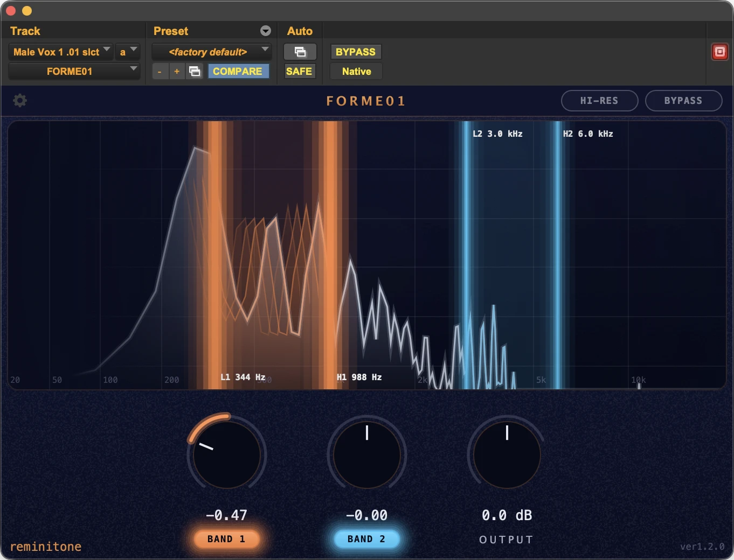Open the Preset section circular menu arrow
The image size is (734, 560).
click(x=265, y=31)
